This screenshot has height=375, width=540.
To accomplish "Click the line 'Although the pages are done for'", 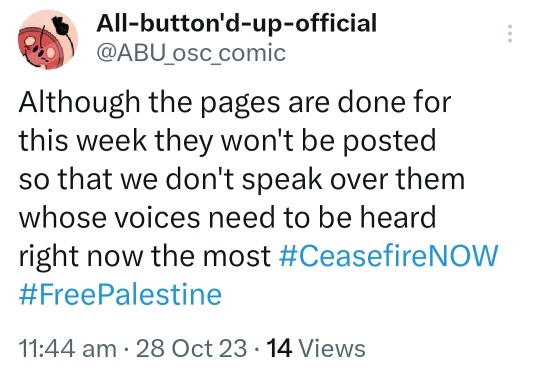I will (x=235, y=103).
